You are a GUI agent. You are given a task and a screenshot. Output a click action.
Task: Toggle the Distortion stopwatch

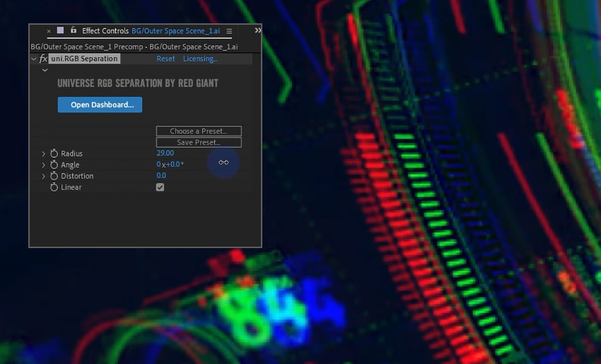(54, 175)
